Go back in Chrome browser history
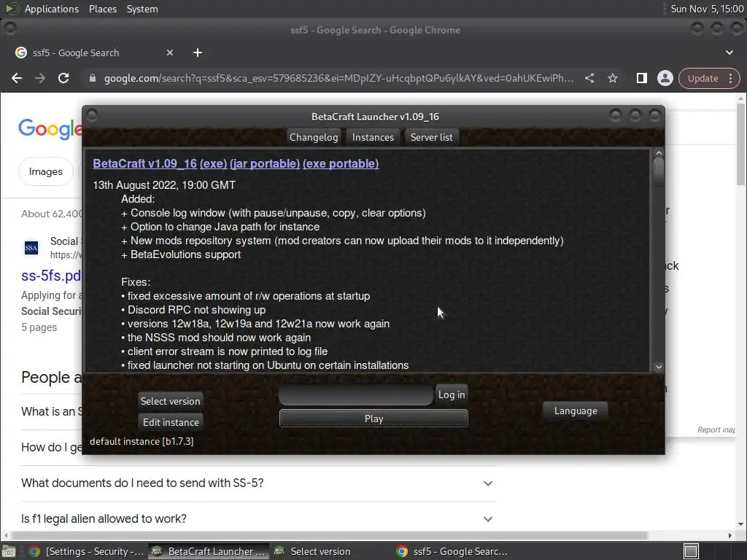747x560 pixels. point(17,78)
